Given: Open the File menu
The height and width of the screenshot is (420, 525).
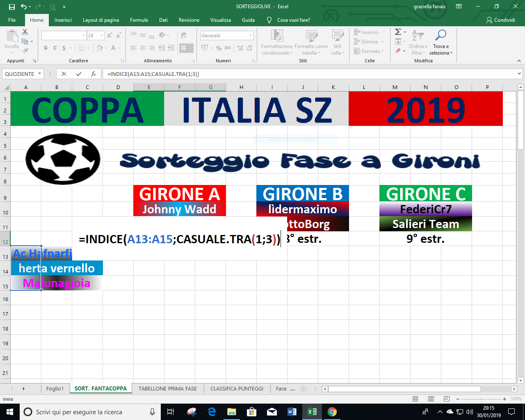Looking at the screenshot, I should coord(12,20).
